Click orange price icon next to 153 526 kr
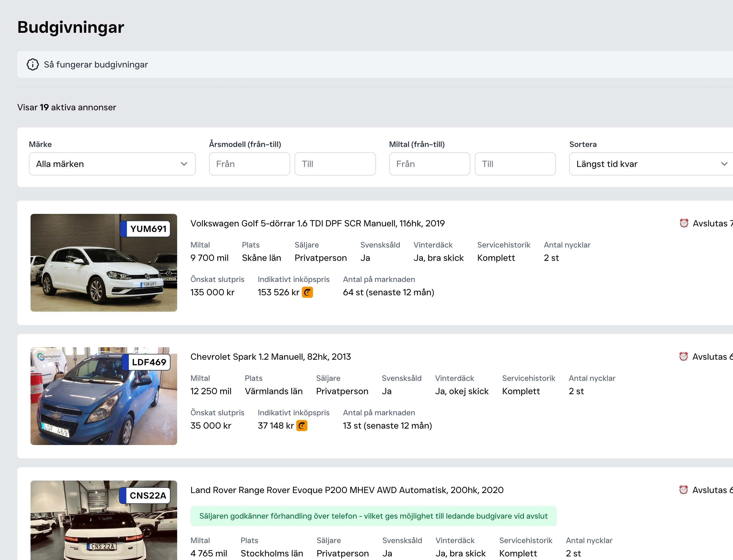The image size is (733, 560). 307,292
